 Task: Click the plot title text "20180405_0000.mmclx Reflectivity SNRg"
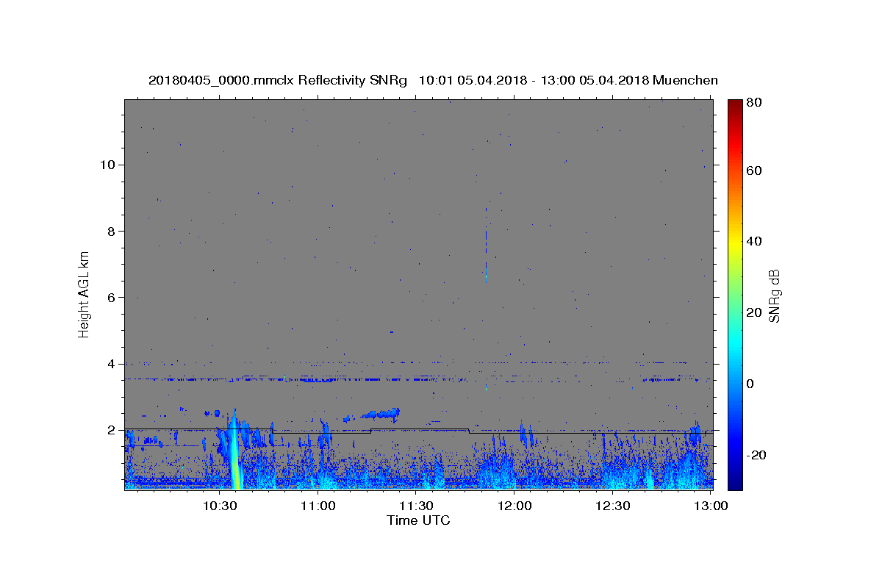(278, 80)
